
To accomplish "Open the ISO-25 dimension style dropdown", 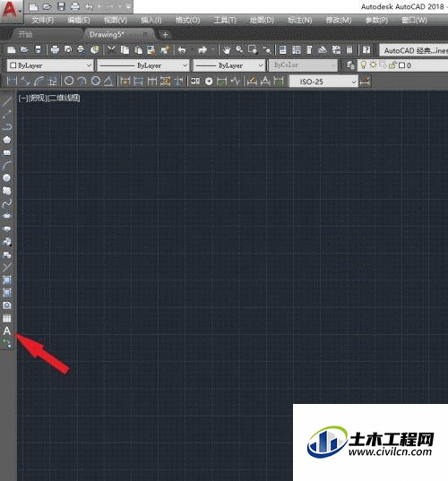I will click(x=323, y=82).
